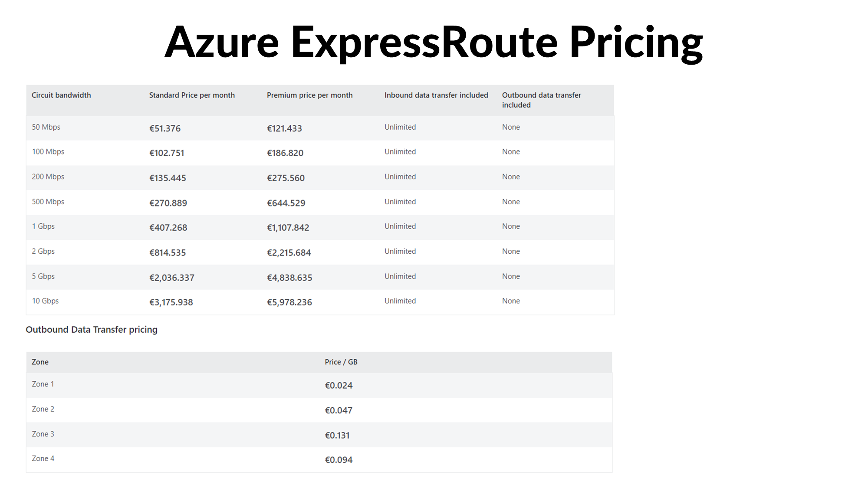Click the Price / GB column header
Screen dimensions: 868x488
341,362
